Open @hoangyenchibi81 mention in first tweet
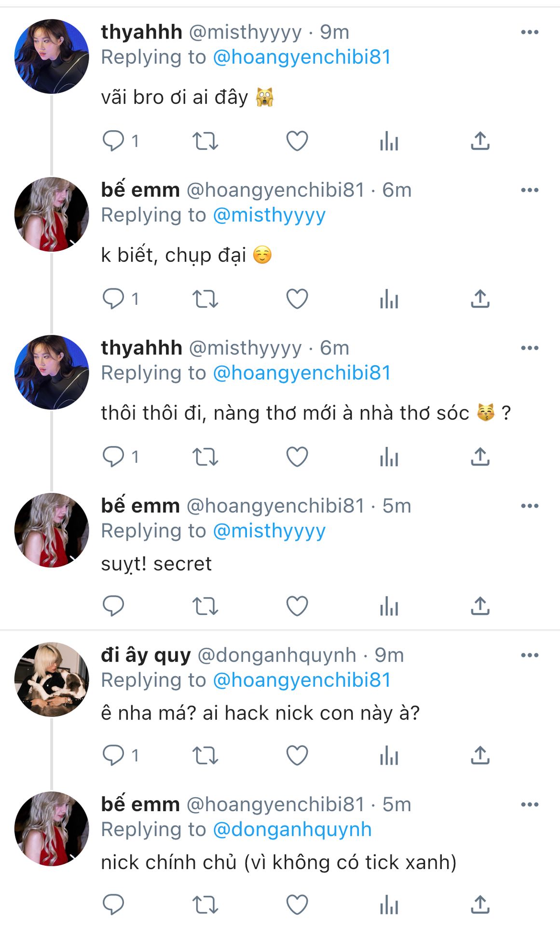 tap(301, 57)
